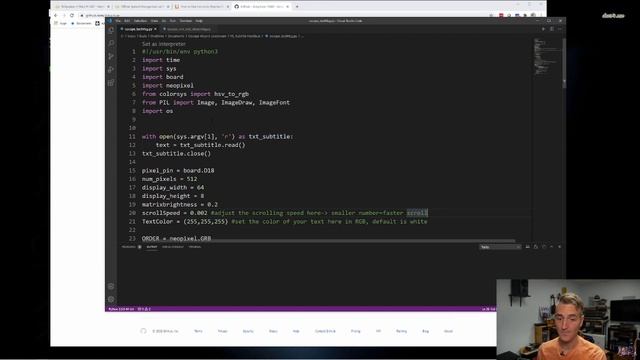
Task: Run the Python file using the editor play icon
Action: (x=543, y=29)
